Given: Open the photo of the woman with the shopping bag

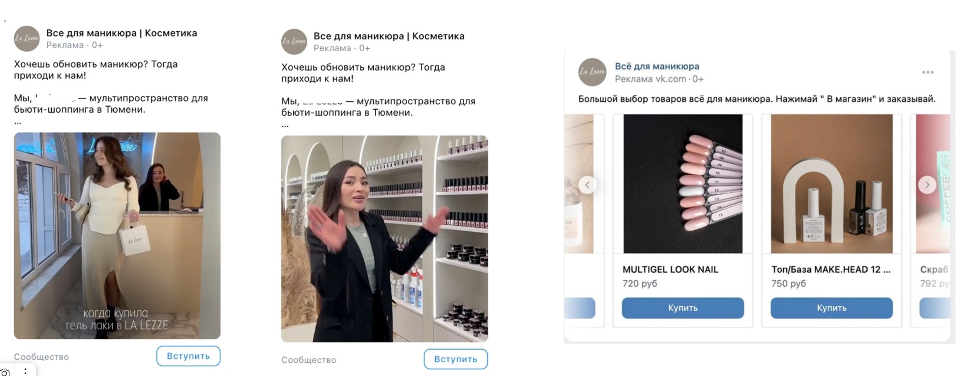Looking at the screenshot, I should 117,235.
